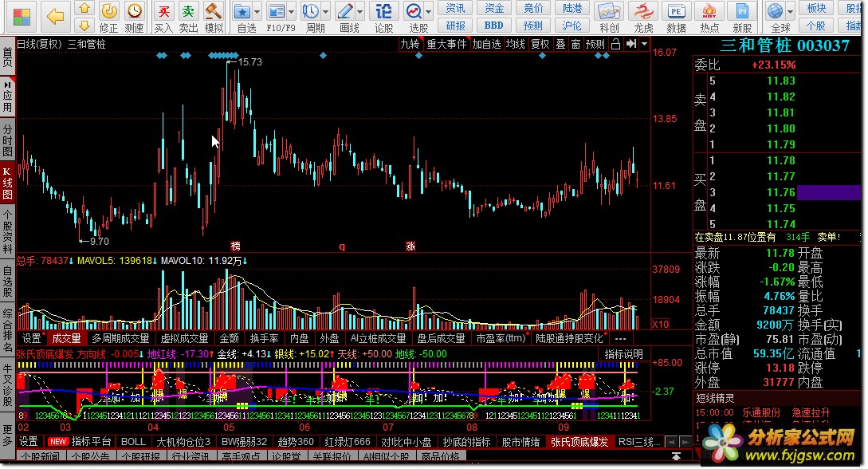Select the BOLL indicator tab
868x469 pixels.
tap(133, 441)
